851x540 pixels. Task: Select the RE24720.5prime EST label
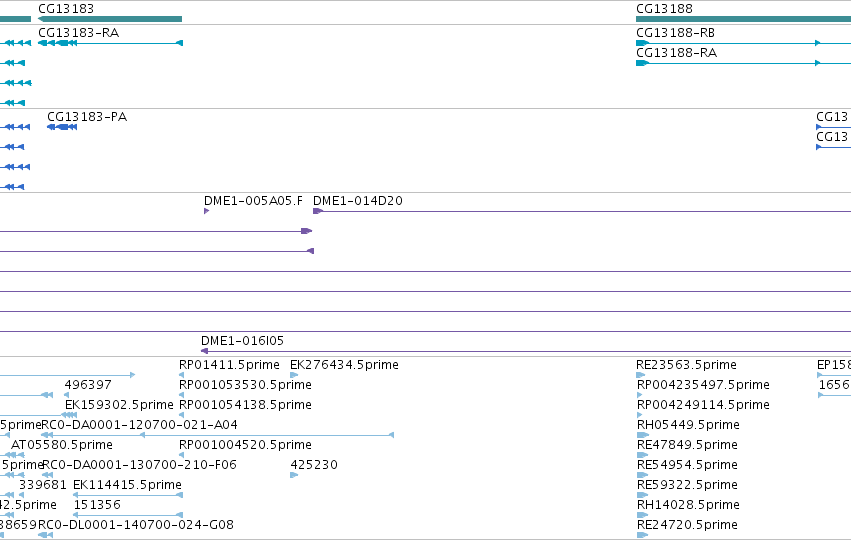tap(687, 525)
